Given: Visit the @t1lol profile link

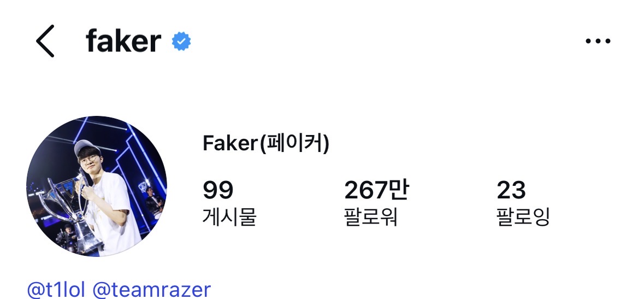Looking at the screenshot, I should 56,289.
